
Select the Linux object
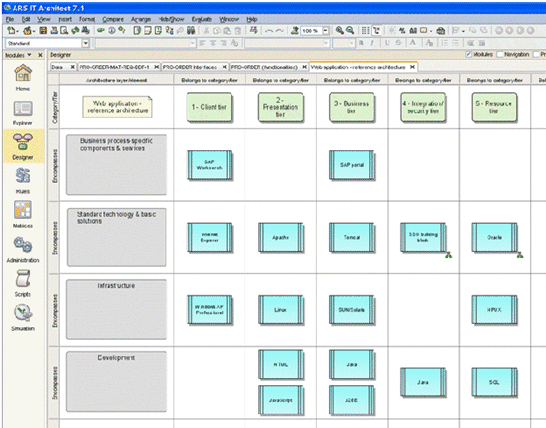point(281,310)
